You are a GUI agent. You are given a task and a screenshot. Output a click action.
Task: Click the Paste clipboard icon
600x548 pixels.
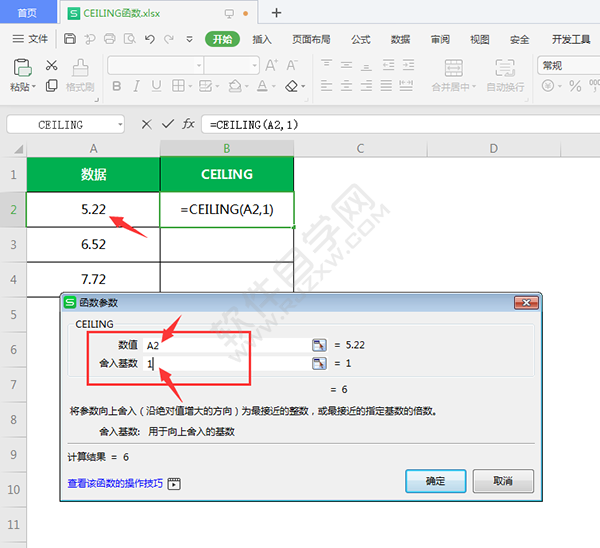tap(22, 68)
